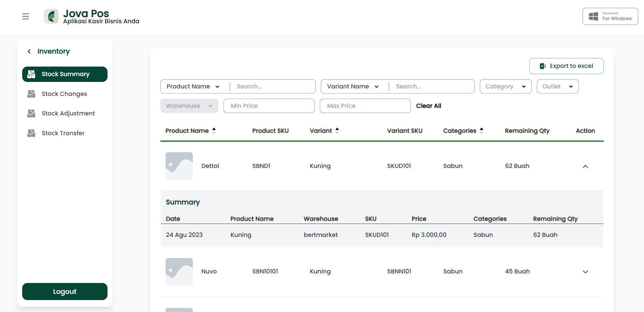Click the Rp 3.000,00 price value
Image resolution: width=644 pixels, height=312 pixels.
(429, 235)
